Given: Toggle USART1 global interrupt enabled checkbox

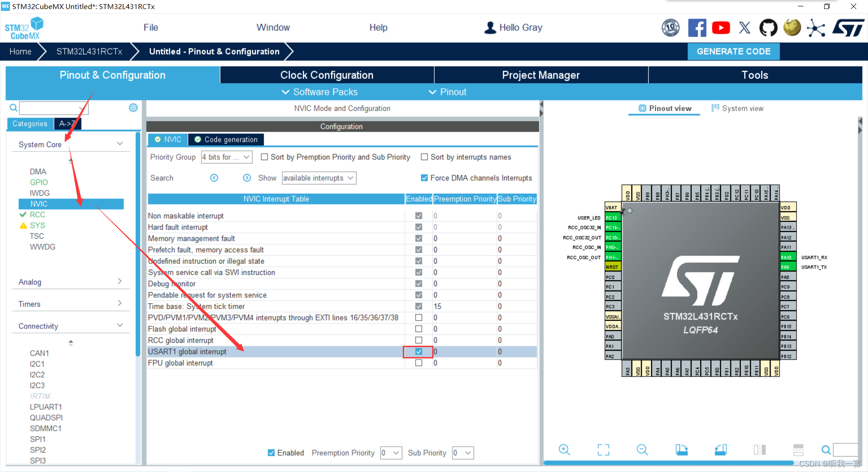Looking at the screenshot, I should click(x=419, y=352).
